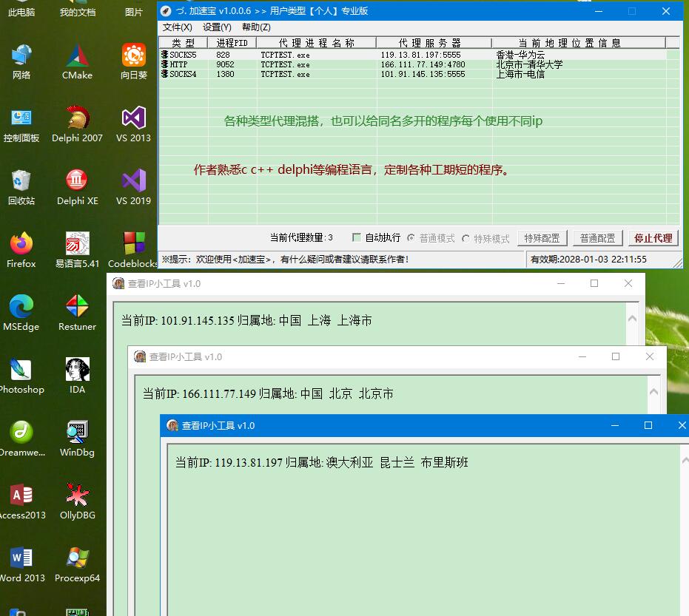The width and height of the screenshot is (689, 616).
Task: Launch IDA disassembler icon
Action: (77, 376)
